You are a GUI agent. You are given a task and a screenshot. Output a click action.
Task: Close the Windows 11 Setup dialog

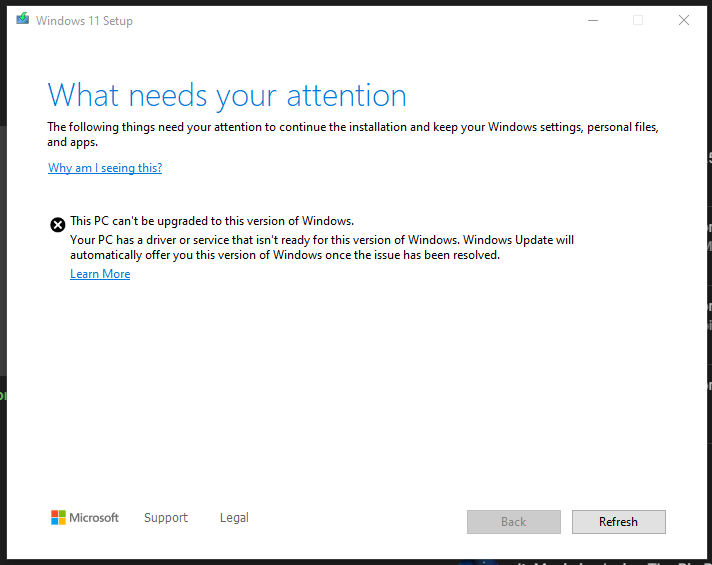(684, 20)
